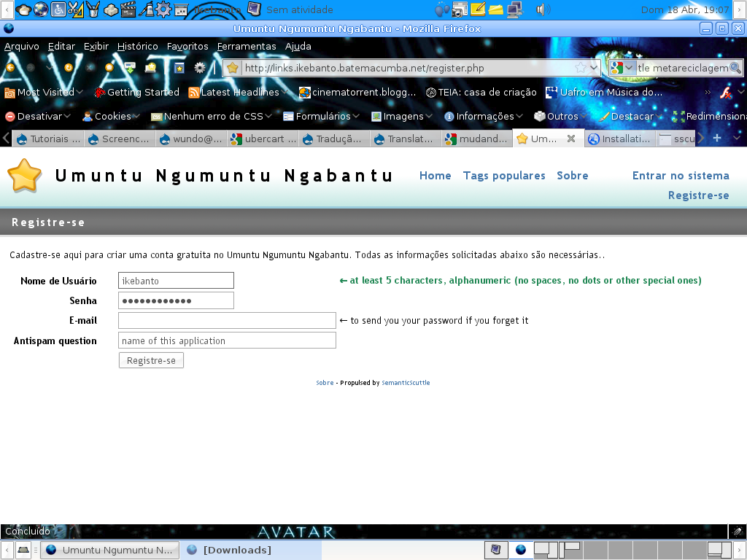
Task: Open the search engine selector dropdown
Action: (622, 68)
